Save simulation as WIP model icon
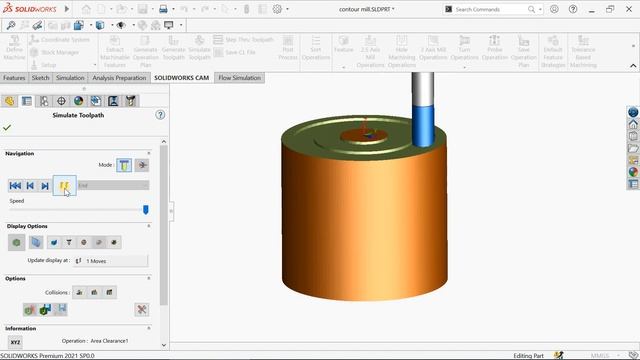Screen dimensions: 640x360 tap(45, 310)
